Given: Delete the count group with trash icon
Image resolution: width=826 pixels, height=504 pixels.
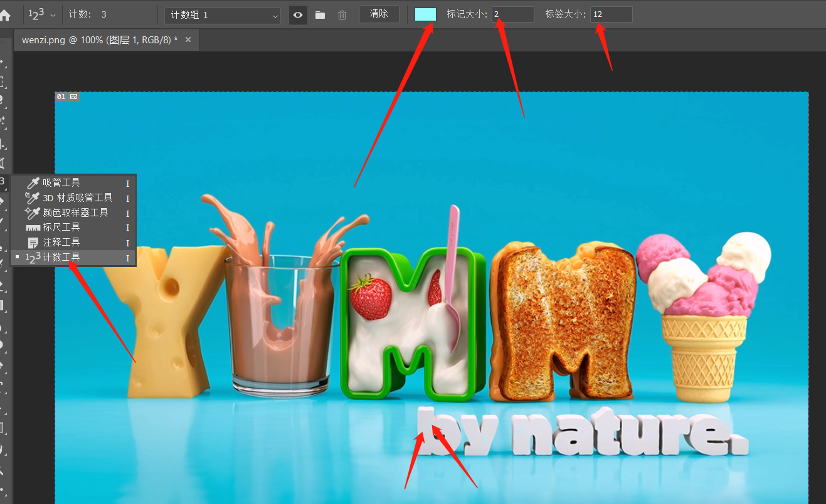Looking at the screenshot, I should click(x=342, y=15).
